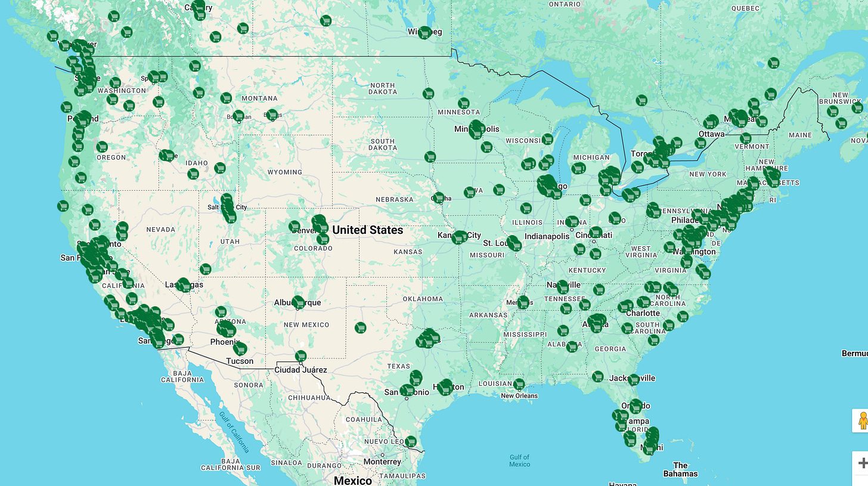Select the lone marker in North Dakota
The width and height of the screenshot is (868, 486).
click(428, 94)
